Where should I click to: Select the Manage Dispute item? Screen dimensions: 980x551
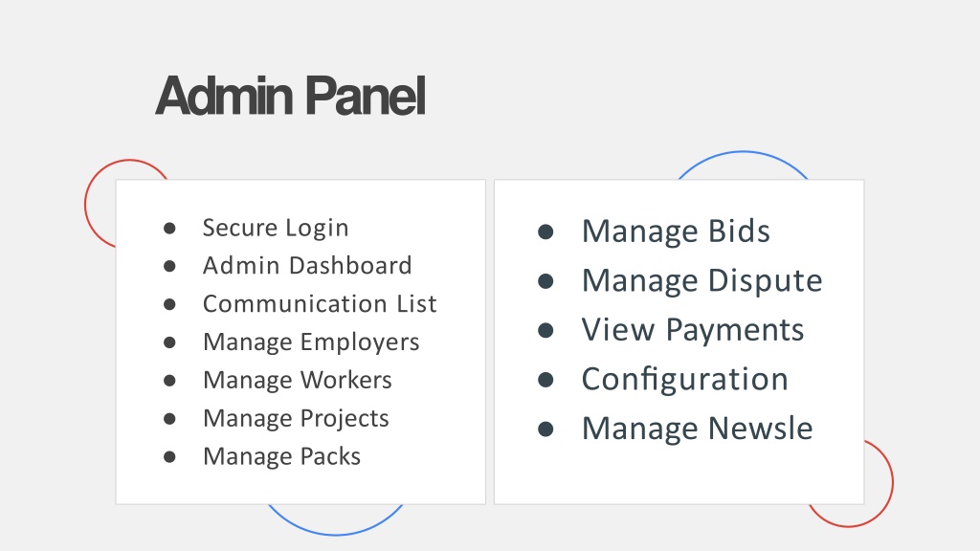click(702, 280)
